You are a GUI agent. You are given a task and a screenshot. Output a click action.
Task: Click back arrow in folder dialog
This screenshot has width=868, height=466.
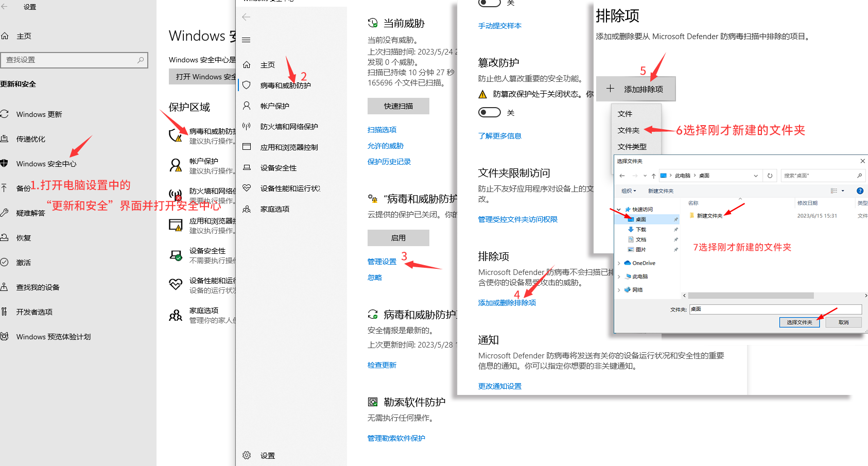point(622,176)
